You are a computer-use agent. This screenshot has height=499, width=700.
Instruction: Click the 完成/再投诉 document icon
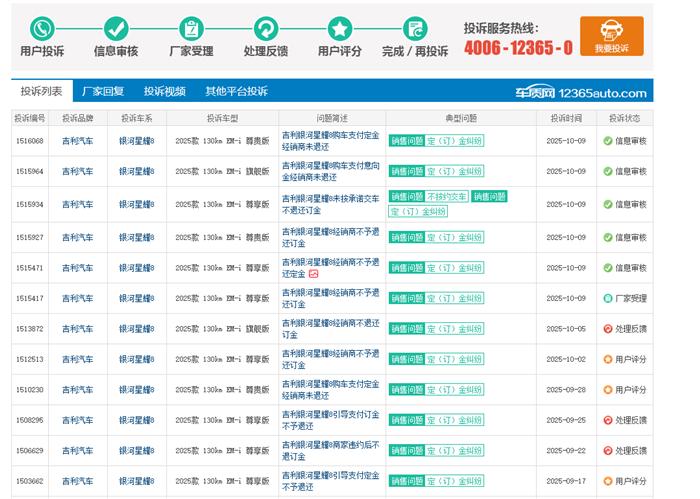click(x=415, y=28)
